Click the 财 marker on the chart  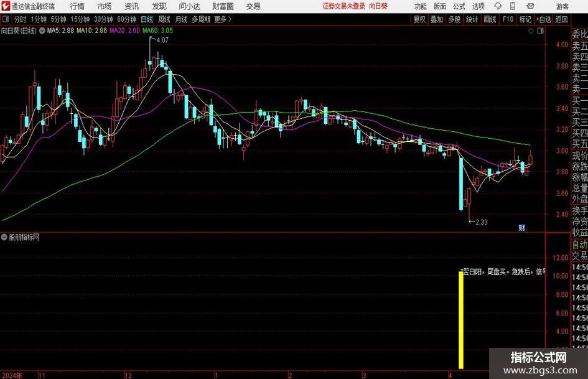[x=521, y=228]
